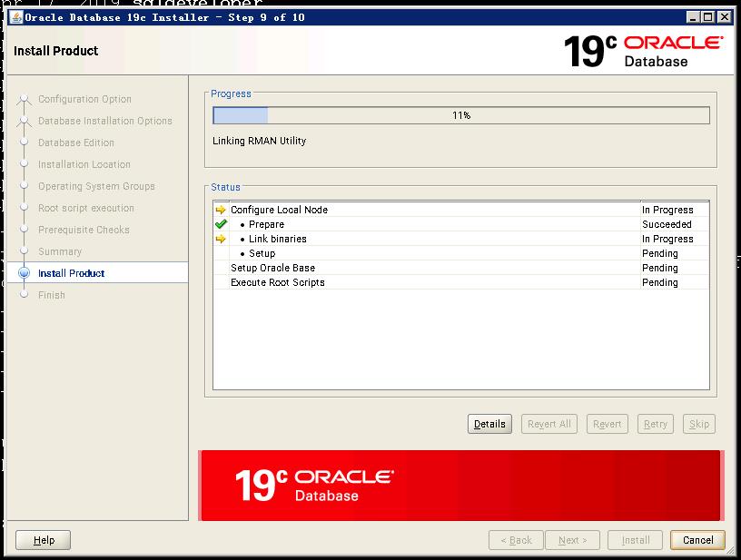Viewport: 741px width, 560px height.
Task: Open the Details button
Action: [489, 424]
